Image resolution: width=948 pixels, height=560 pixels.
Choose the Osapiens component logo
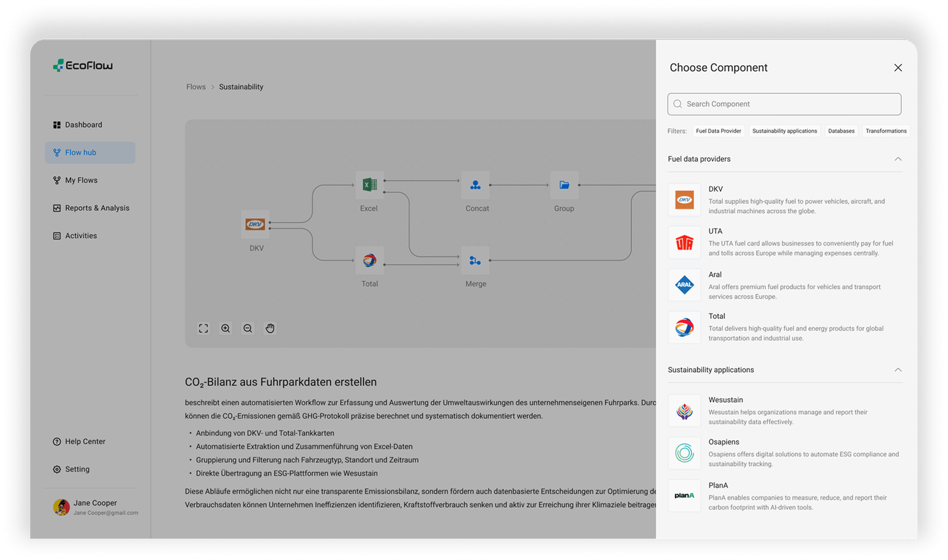[684, 453]
